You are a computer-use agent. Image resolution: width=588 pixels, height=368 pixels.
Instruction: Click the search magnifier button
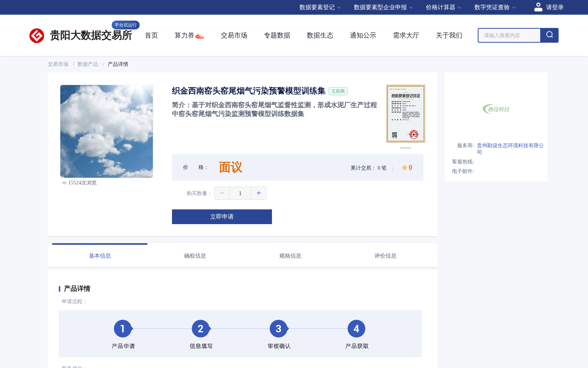click(549, 35)
